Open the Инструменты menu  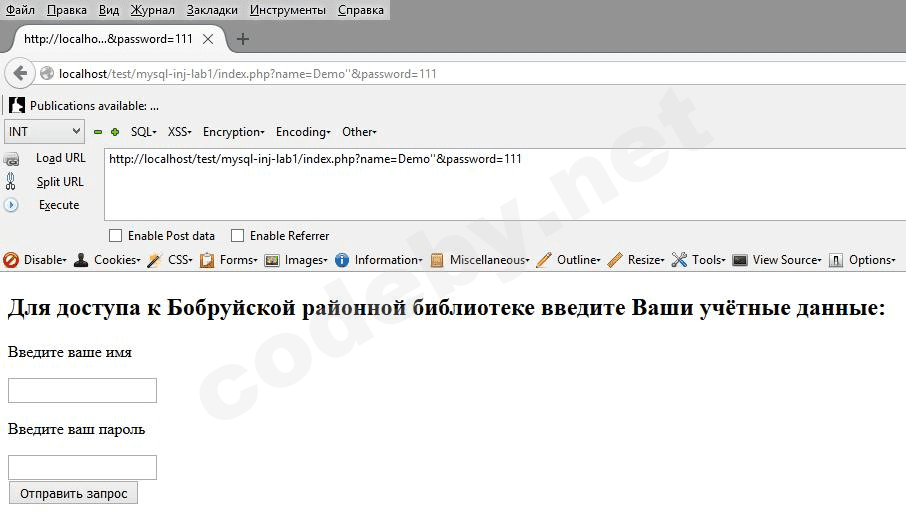[288, 10]
